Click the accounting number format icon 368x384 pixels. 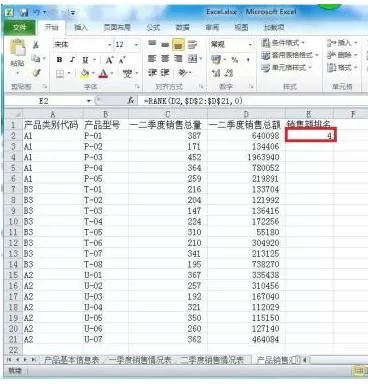click(216, 59)
